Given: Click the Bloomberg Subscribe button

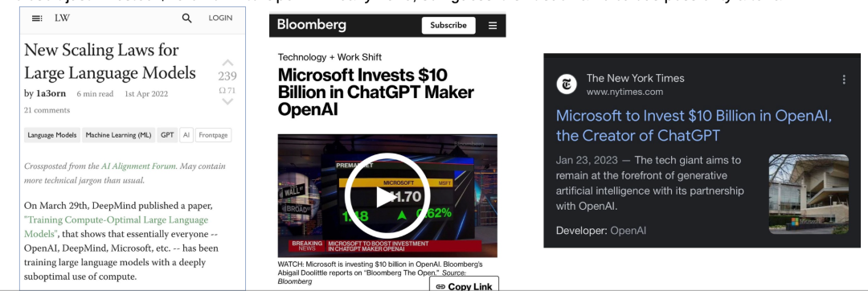Looking at the screenshot, I should [448, 26].
